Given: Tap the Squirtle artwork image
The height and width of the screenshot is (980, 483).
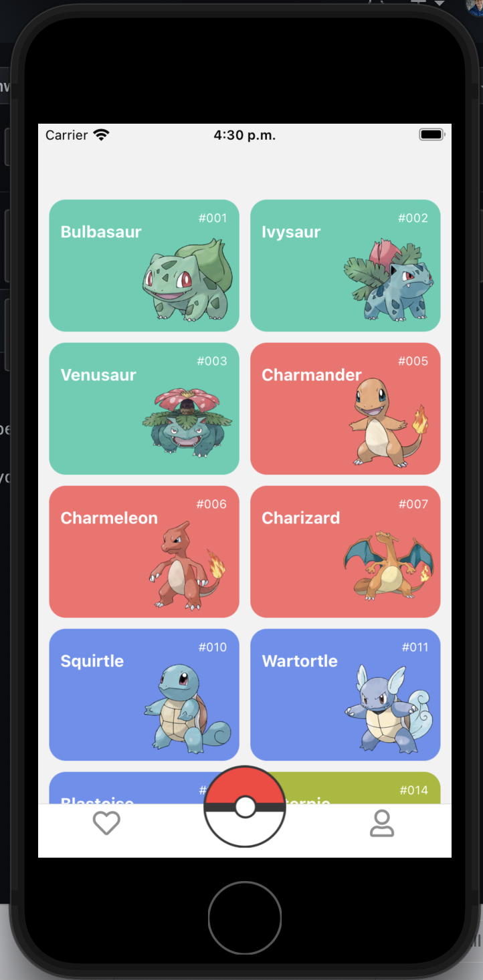Looking at the screenshot, I should [x=187, y=709].
